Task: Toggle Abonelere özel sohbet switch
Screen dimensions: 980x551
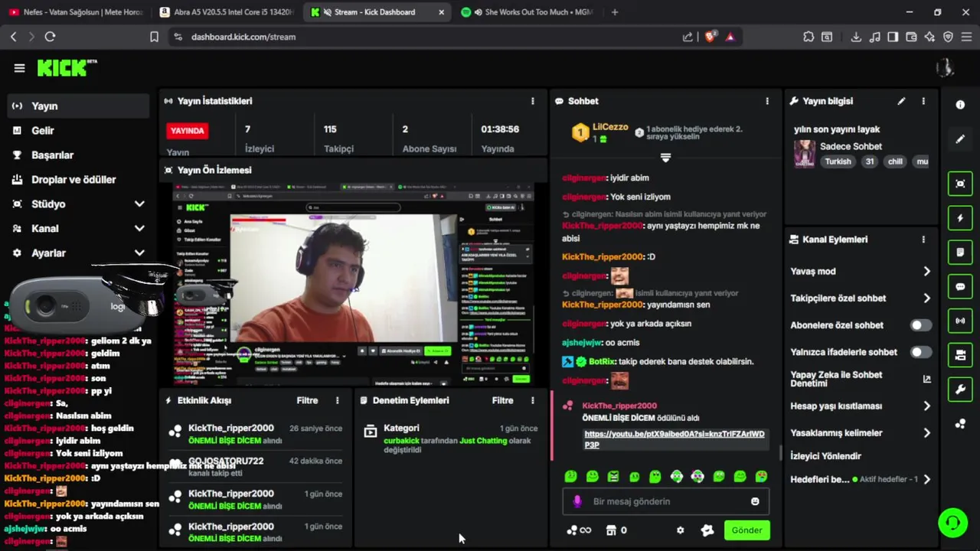Action: (x=920, y=325)
